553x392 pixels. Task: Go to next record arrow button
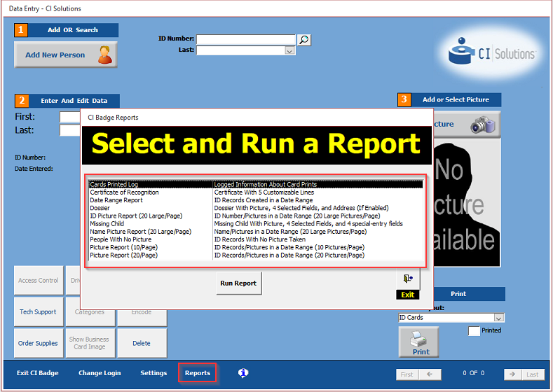pos(512,374)
